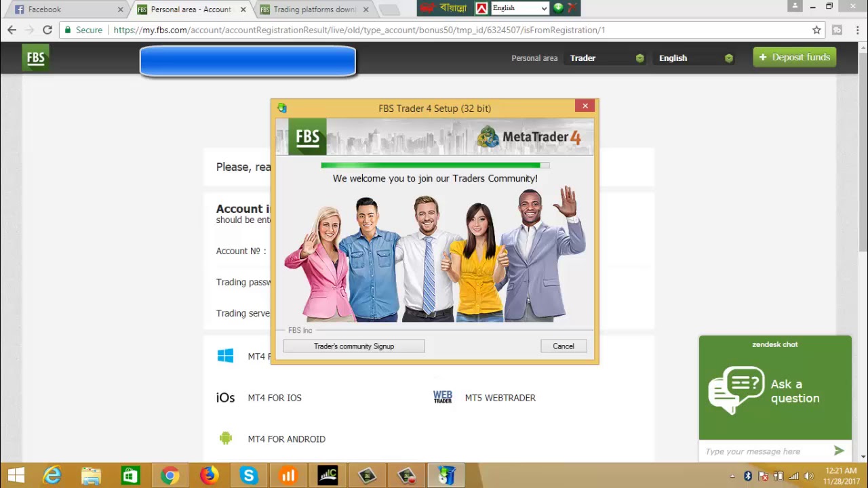Click the iOS icon for MT4
Screen dimensions: 868x488
[225, 398]
